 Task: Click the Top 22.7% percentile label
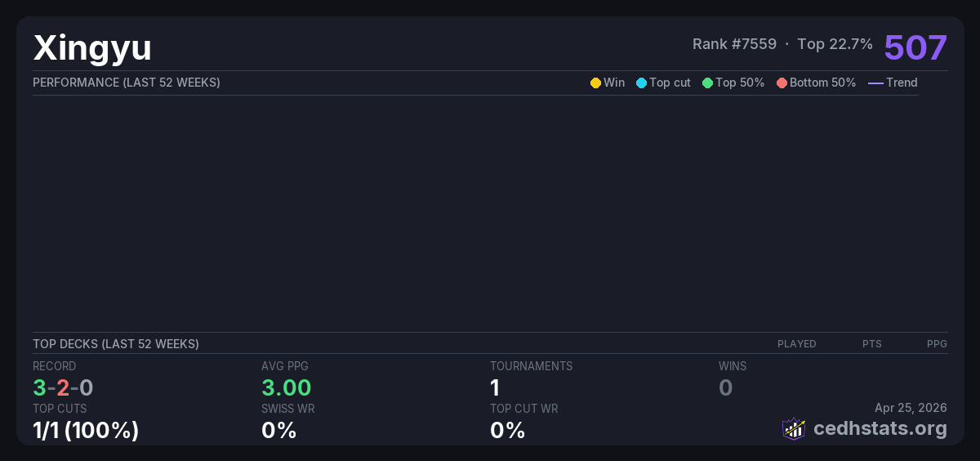835,44
